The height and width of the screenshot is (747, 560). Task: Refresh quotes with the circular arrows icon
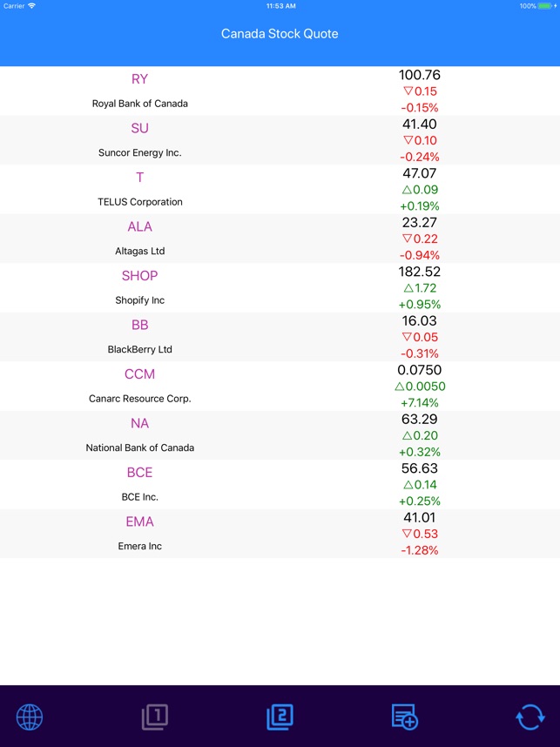pyautogui.click(x=530, y=717)
